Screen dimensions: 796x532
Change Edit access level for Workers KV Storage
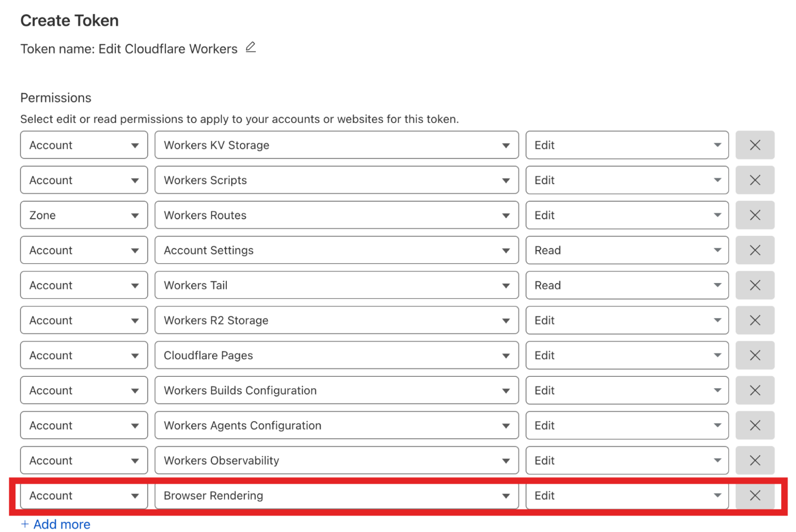(x=627, y=145)
